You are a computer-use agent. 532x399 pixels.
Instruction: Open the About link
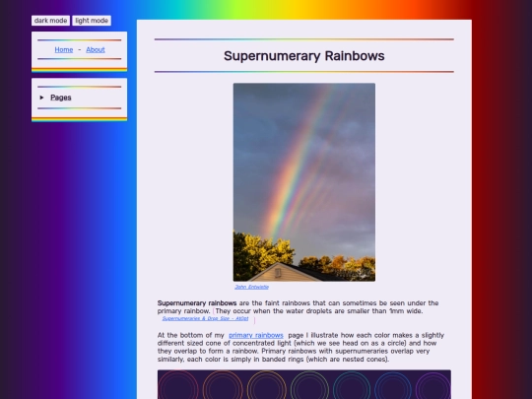(96, 49)
